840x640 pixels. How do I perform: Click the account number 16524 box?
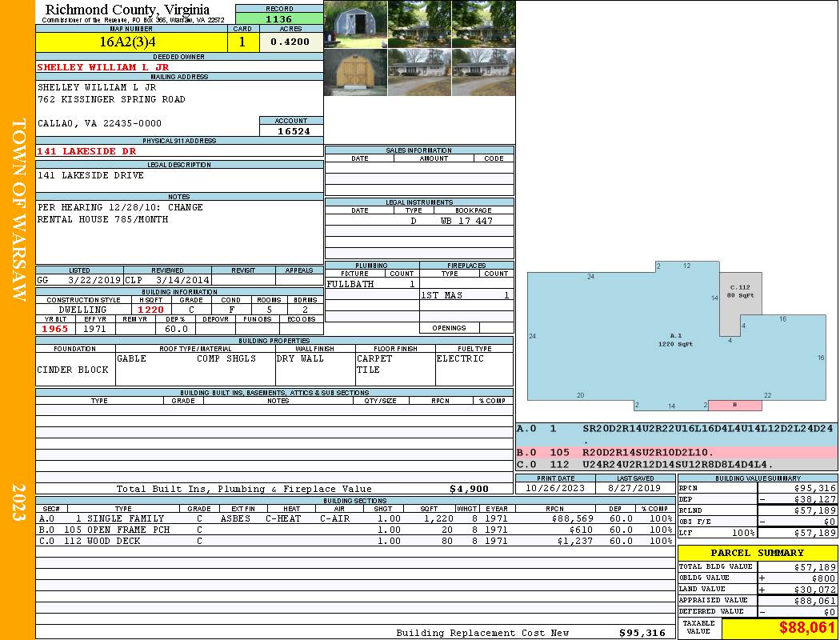coord(291,130)
